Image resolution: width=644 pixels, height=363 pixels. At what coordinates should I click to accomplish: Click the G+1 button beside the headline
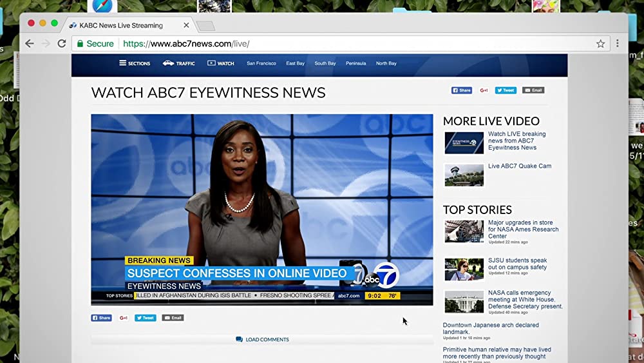coord(484,90)
